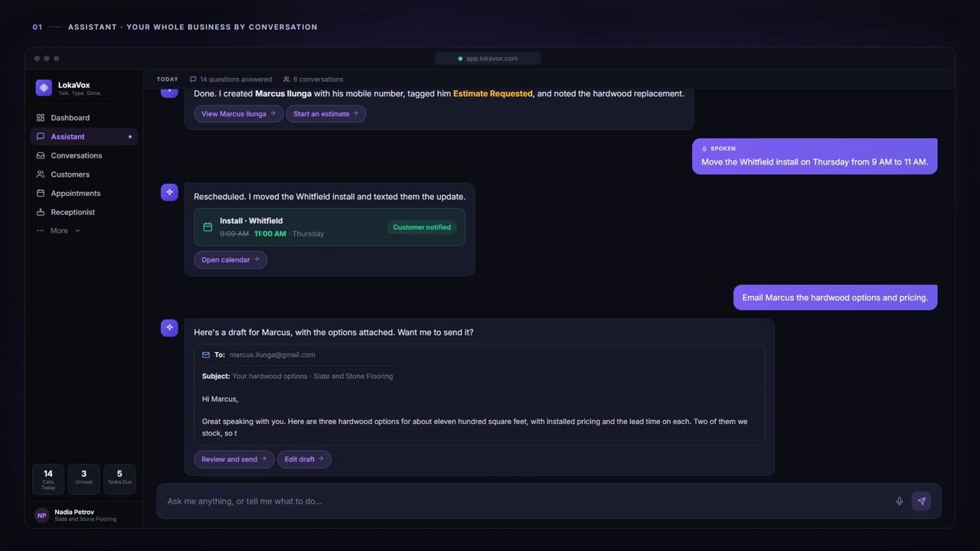Open the Receptionist section
980x551 pixels.
click(83, 212)
